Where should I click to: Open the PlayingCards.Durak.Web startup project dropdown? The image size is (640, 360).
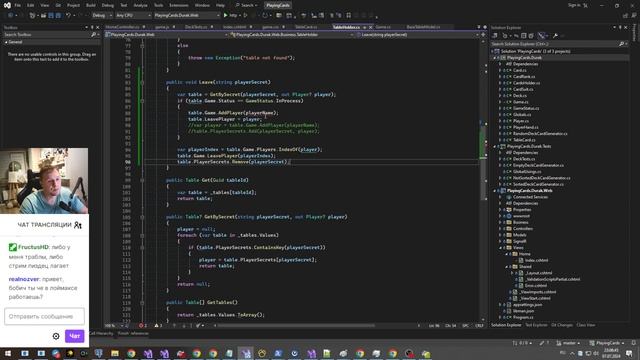point(187,15)
